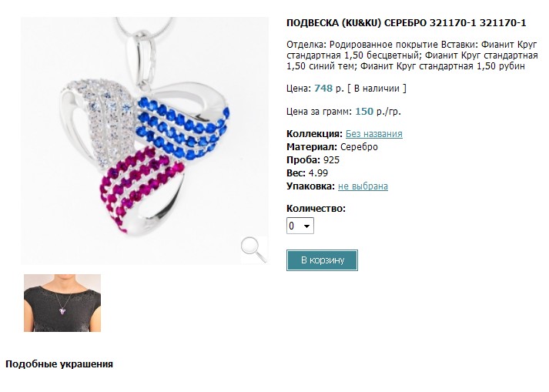Screen dimensions: 549x392
Task: Click the 'Коллекция:' label
Action: coord(314,134)
